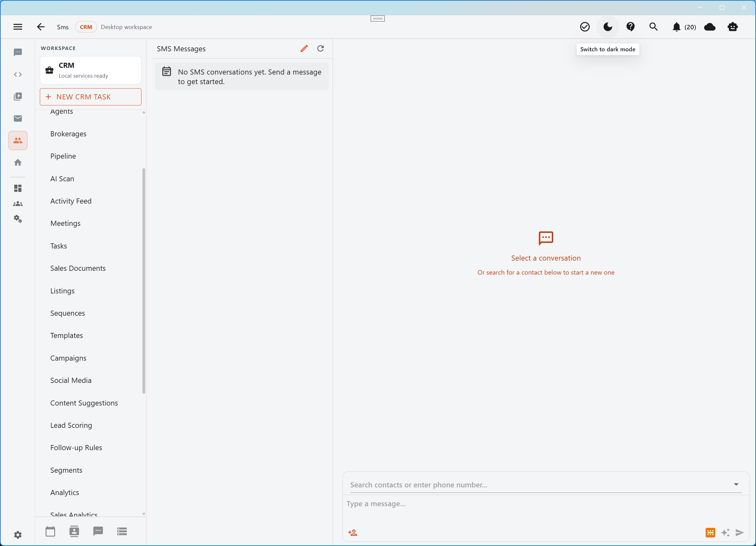Click 'No SMS conversations yet' notice
The height and width of the screenshot is (546, 756).
click(242, 77)
